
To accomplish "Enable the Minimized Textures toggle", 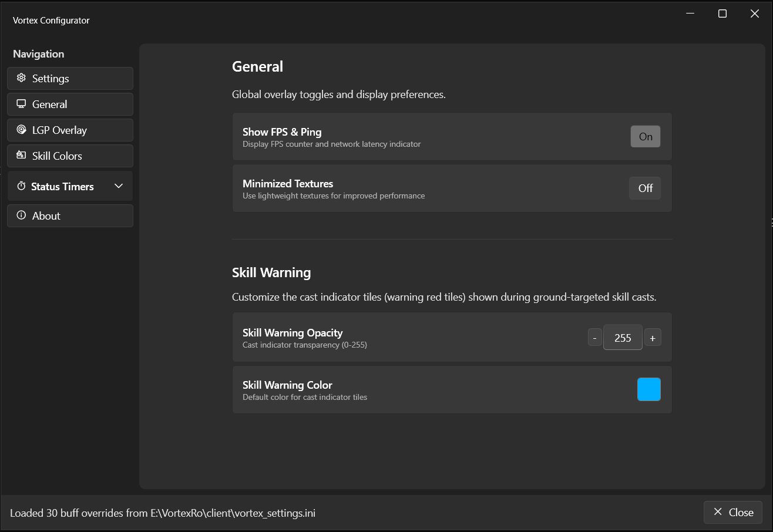I will (645, 188).
